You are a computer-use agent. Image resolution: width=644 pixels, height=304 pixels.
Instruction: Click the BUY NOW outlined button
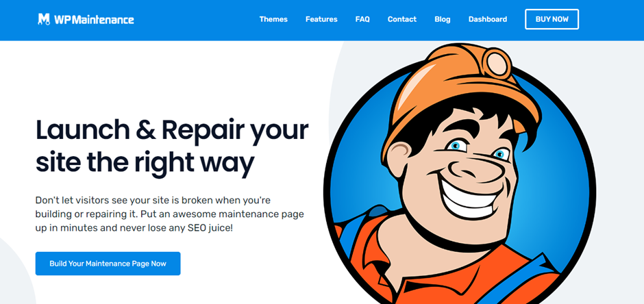point(552,19)
